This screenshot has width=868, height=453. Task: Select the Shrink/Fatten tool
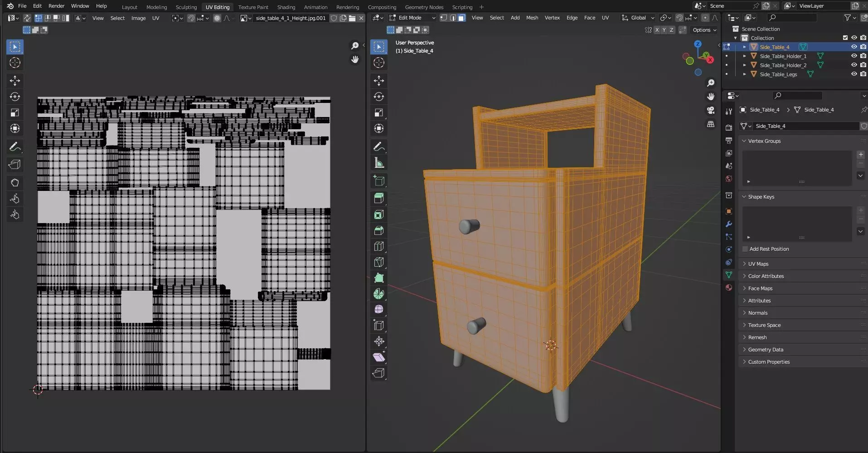point(379,341)
